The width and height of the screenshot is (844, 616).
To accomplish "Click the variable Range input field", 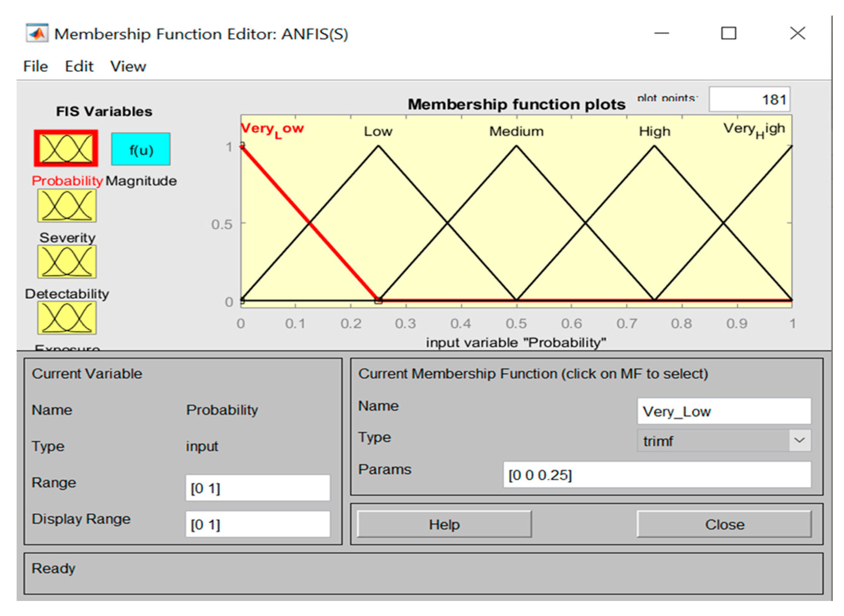I will pyautogui.click(x=257, y=488).
